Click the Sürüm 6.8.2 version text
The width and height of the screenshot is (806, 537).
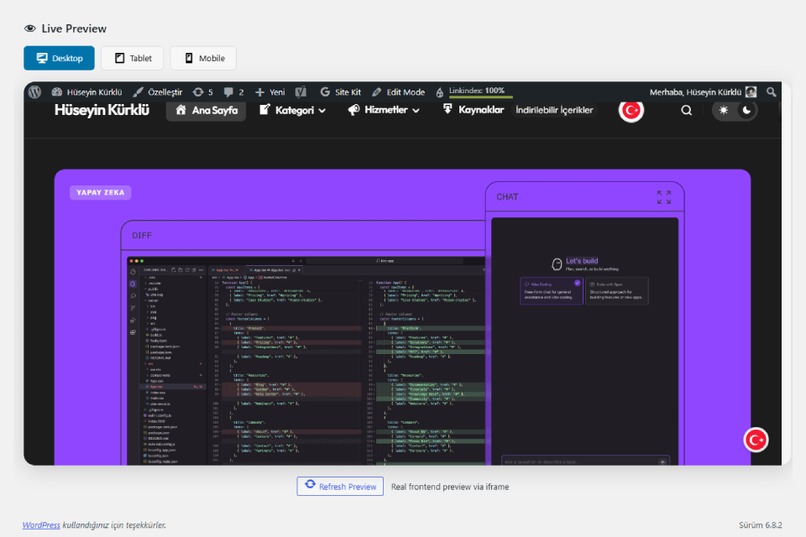[x=760, y=525]
